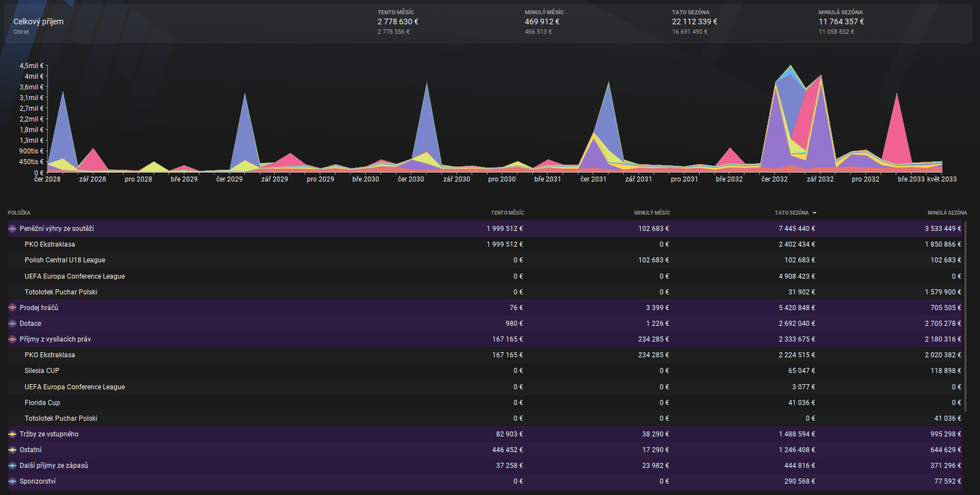The image size is (980, 495).
Task: Click the 4,5mil € y-axis label
Action: pos(34,66)
